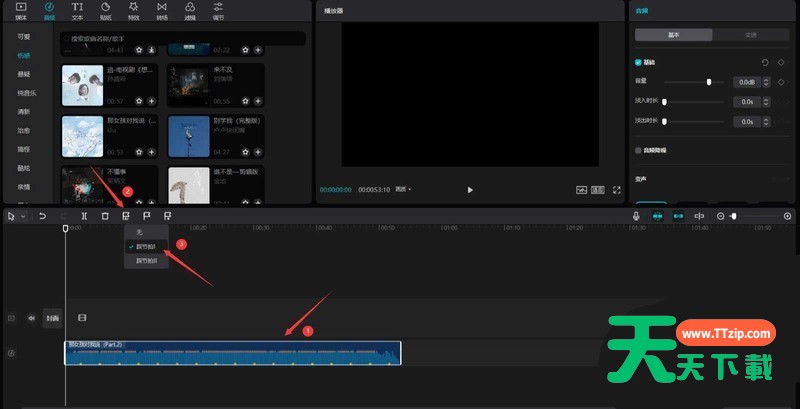Click the delete (trash) icon in timeline toolbar

click(x=105, y=216)
